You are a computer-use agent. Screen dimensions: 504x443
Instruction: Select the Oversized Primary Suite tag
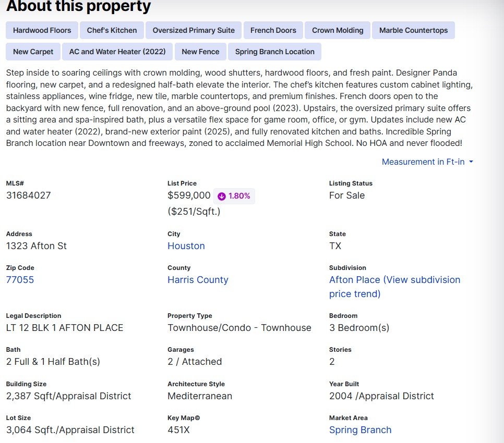tap(194, 30)
